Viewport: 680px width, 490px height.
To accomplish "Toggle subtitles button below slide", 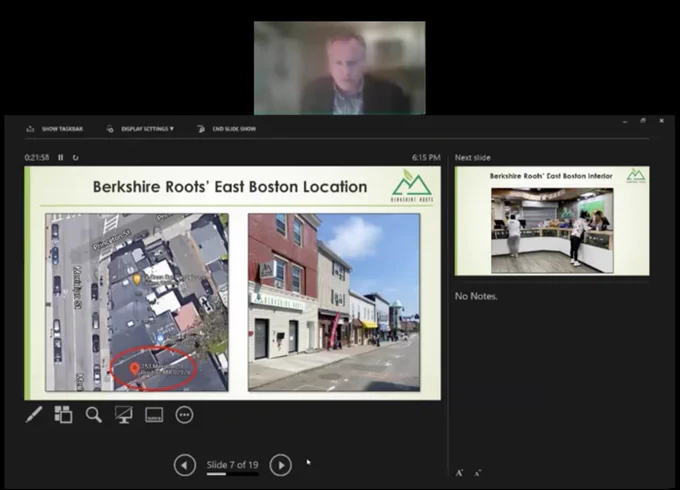I will [154, 415].
